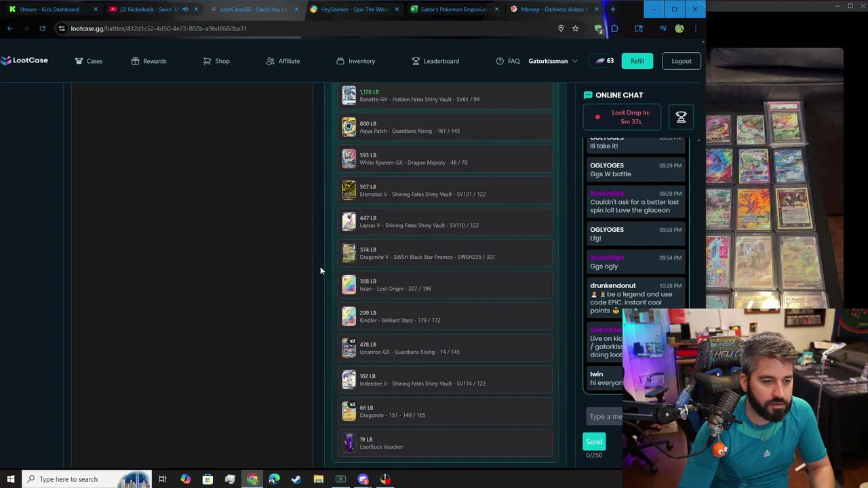
Task: Click the Loot Drop countdown box
Action: [622, 117]
